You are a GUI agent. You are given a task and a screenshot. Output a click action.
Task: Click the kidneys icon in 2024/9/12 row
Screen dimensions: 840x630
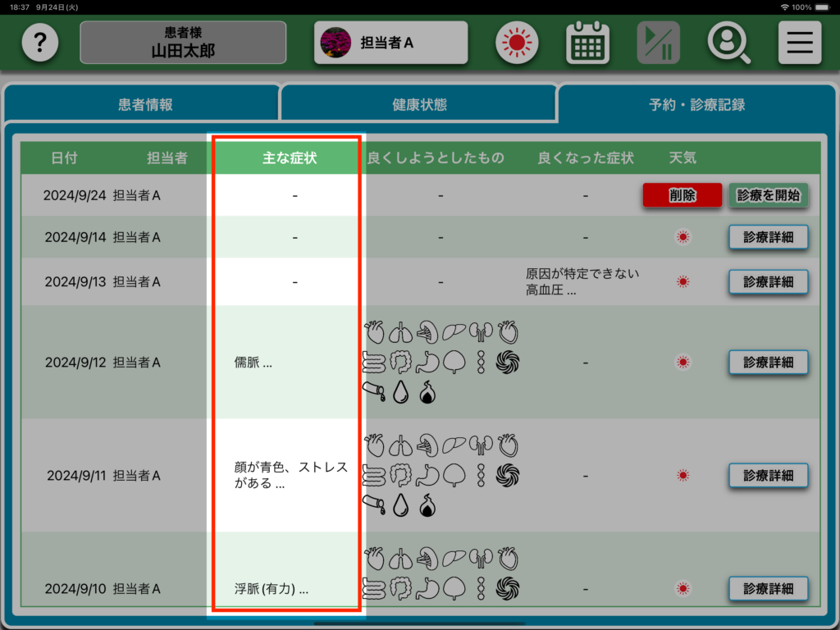point(480,332)
